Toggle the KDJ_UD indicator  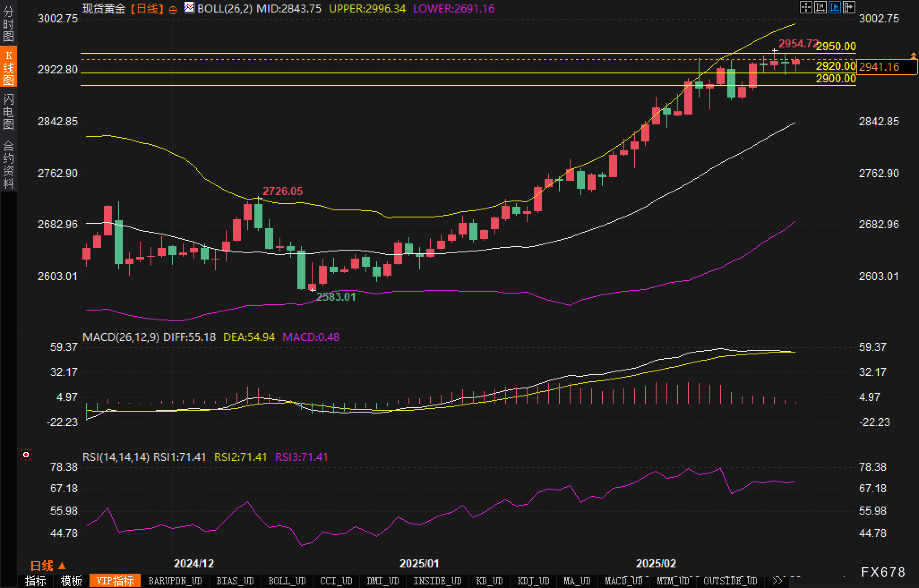coord(533,581)
